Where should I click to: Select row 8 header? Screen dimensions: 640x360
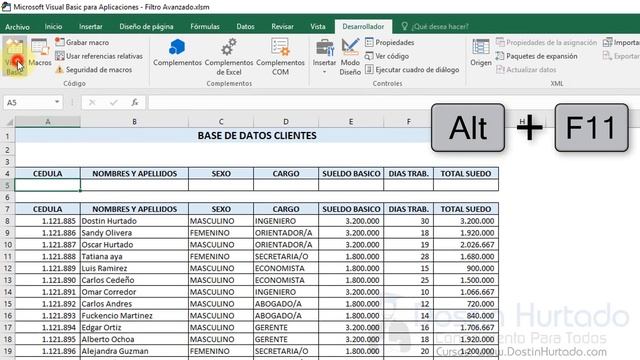[7, 221]
